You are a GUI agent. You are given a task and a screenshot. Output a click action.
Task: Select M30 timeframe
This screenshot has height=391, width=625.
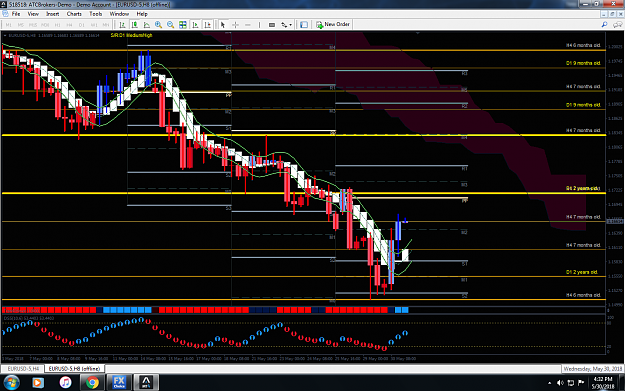click(45, 25)
